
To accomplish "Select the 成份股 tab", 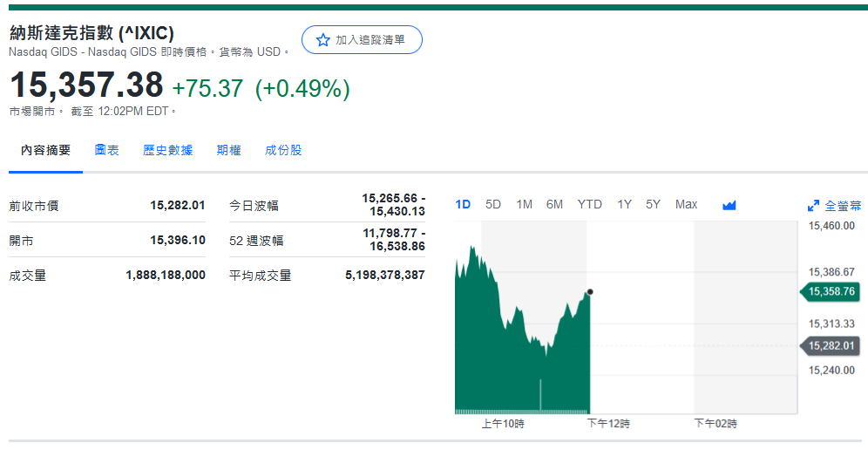I will point(283,150).
